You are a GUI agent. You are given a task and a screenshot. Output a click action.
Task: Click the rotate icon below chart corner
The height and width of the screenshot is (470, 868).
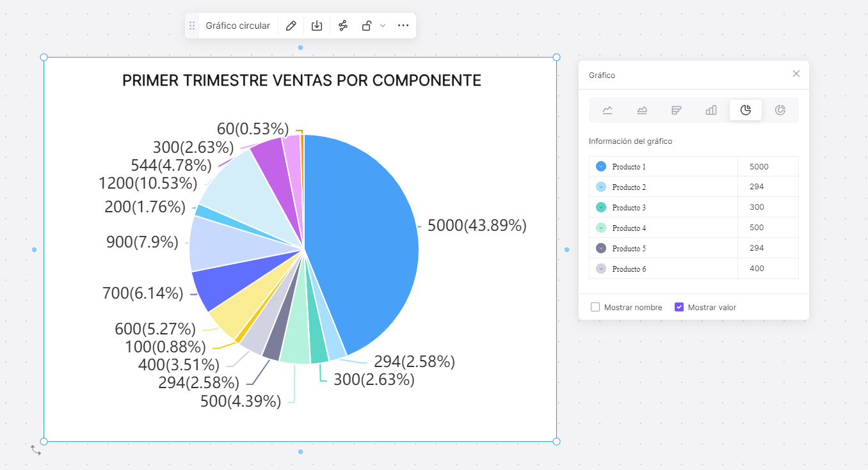tap(36, 450)
